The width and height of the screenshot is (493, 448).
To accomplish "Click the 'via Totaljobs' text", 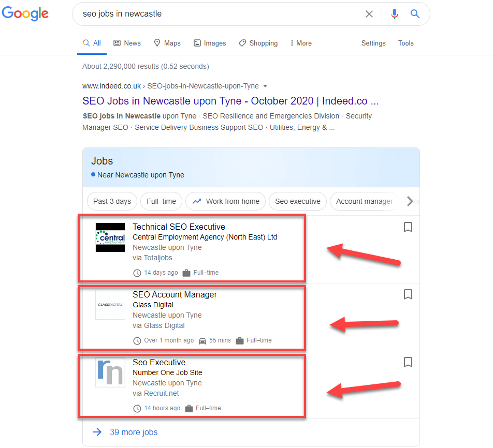I will [x=152, y=258].
